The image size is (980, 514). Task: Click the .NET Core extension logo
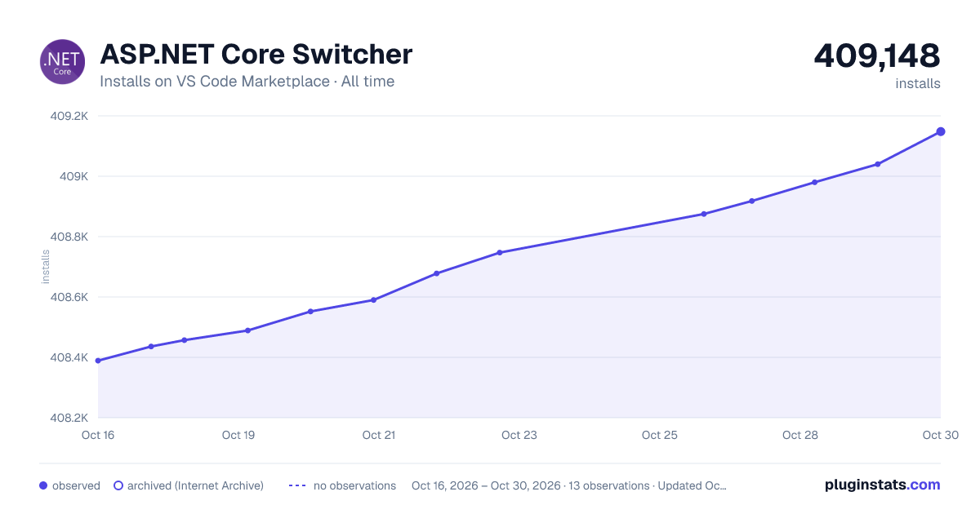[62, 62]
